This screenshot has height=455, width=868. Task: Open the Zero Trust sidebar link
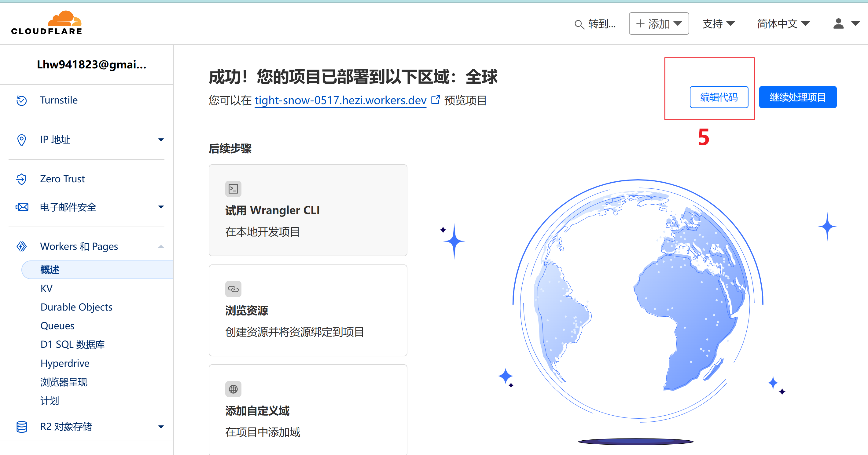(62, 179)
